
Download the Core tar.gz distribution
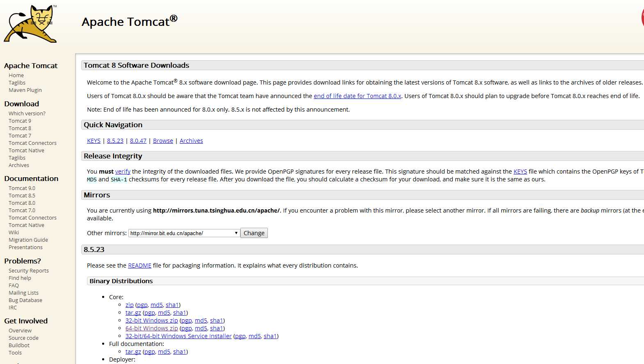point(133,313)
